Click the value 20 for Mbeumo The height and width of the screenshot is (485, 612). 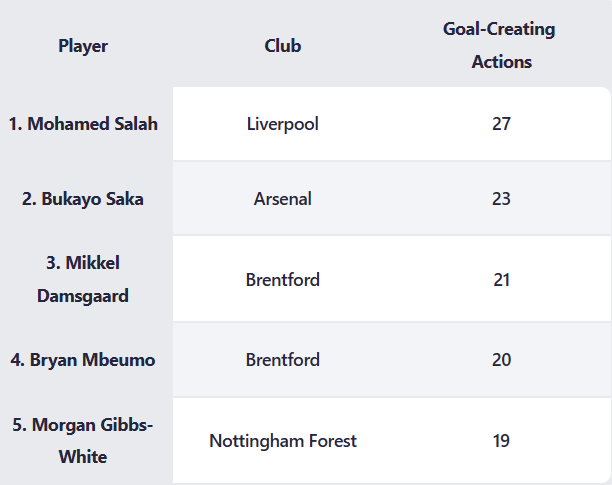coord(501,360)
